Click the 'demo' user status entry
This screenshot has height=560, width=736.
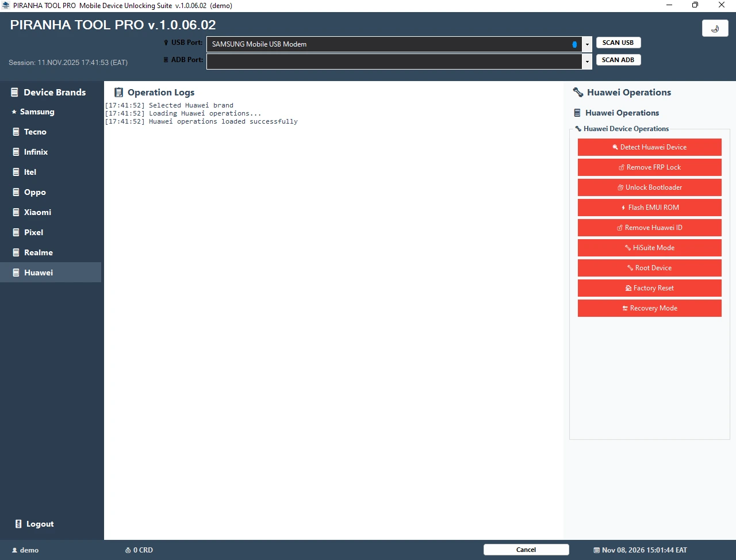pyautogui.click(x=25, y=550)
